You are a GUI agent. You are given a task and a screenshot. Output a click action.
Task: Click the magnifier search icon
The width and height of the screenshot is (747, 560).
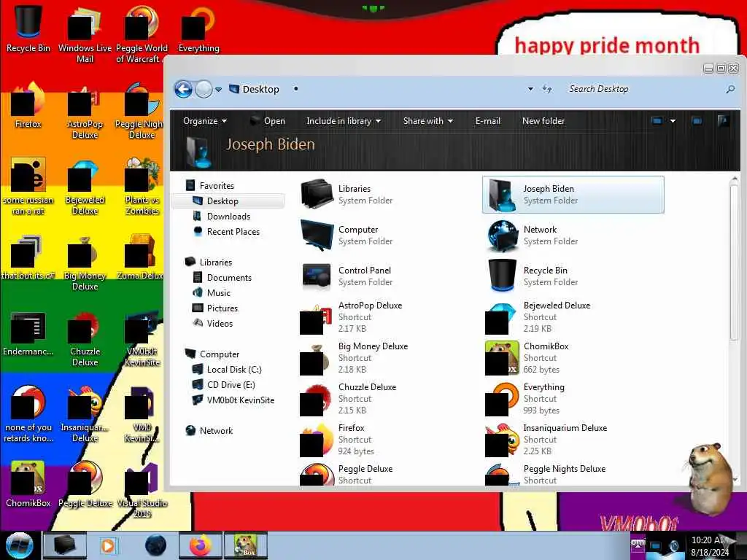(729, 89)
